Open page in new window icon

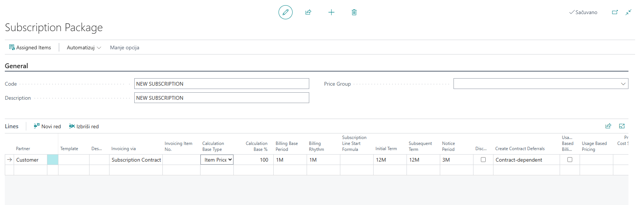(615, 12)
